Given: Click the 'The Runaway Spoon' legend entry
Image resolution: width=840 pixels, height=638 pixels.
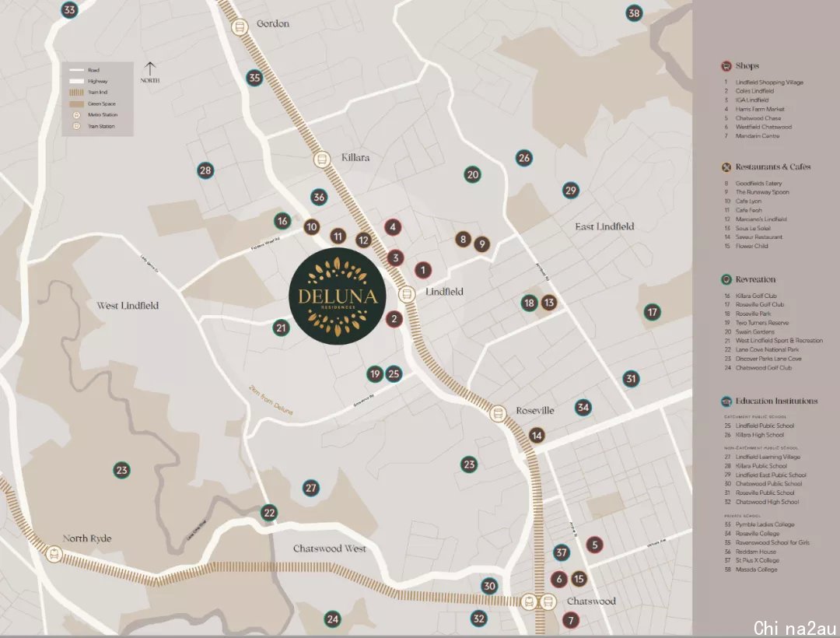Looking at the screenshot, I should (762, 191).
